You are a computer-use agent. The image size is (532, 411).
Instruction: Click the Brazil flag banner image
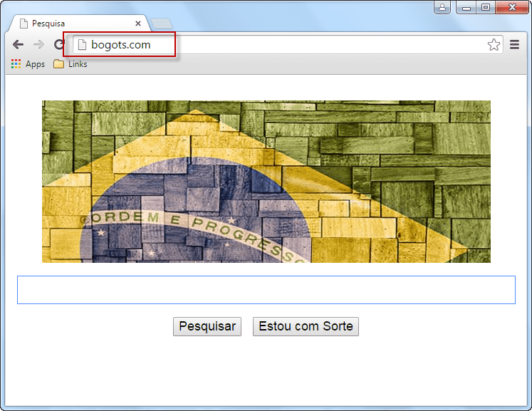point(266,182)
